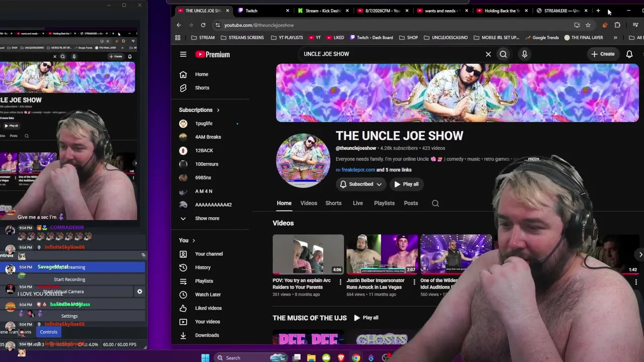644x362 pixels.
Task: Open Google Chrome from the taskbar
Action: point(356,358)
